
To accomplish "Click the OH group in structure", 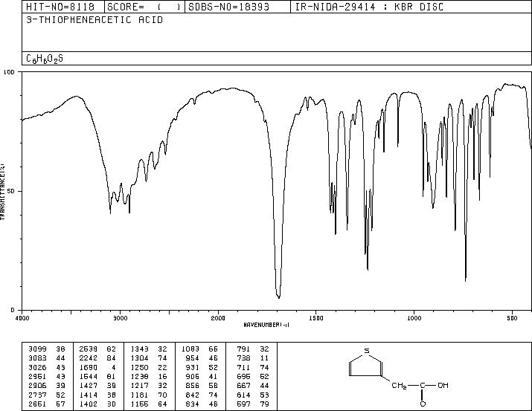I will pyautogui.click(x=443, y=385).
